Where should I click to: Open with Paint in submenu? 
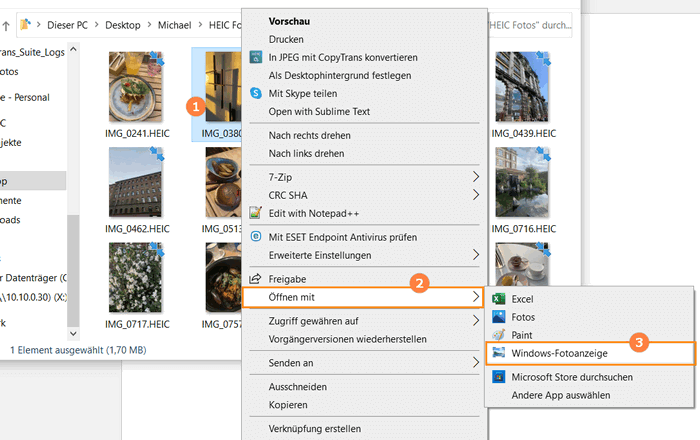521,335
